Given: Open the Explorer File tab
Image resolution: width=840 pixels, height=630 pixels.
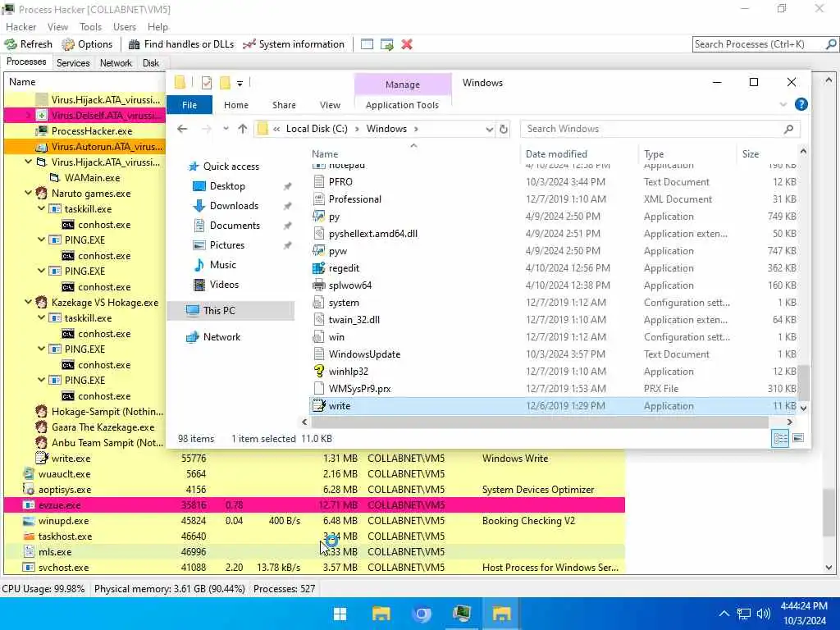Looking at the screenshot, I should (189, 105).
